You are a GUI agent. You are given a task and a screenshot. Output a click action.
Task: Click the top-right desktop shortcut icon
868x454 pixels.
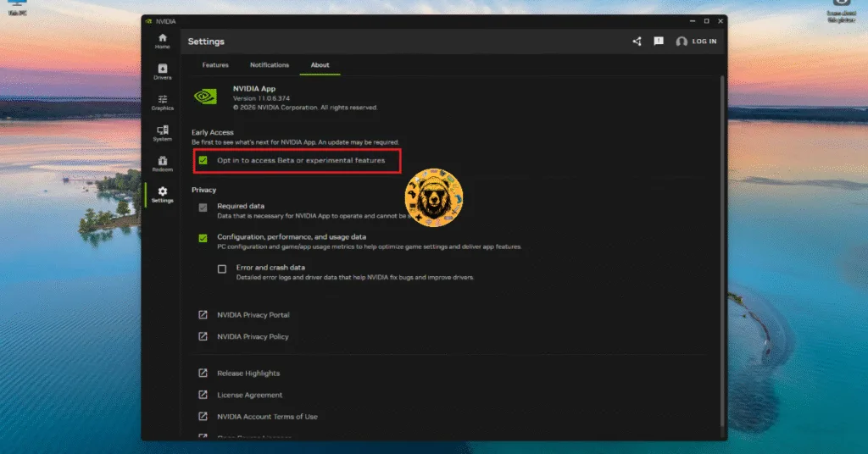[841, 11]
